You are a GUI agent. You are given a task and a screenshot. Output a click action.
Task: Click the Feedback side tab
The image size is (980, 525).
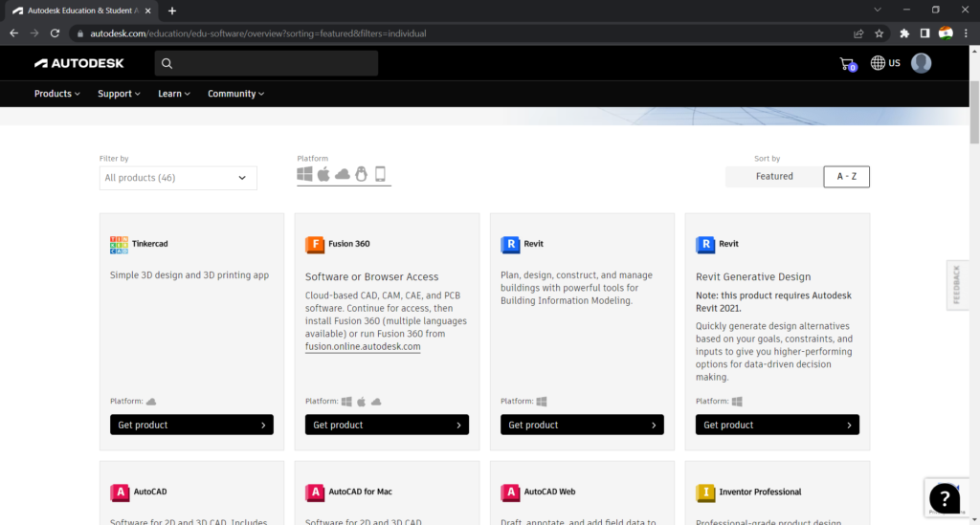[x=957, y=285]
